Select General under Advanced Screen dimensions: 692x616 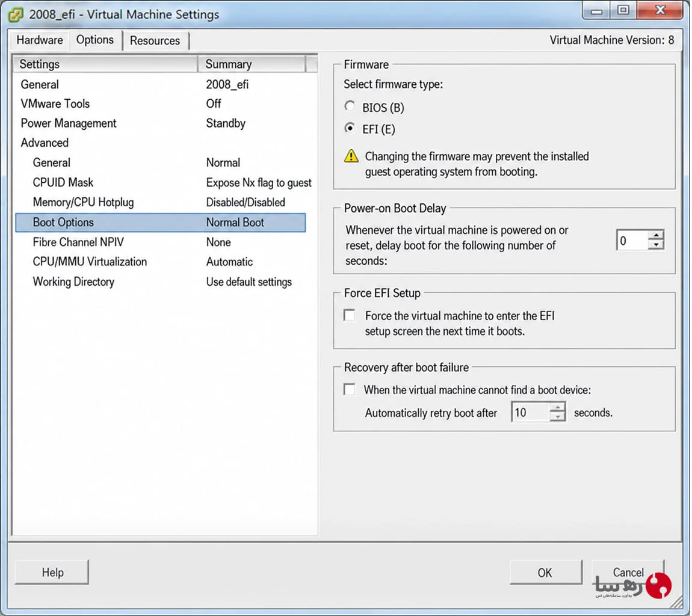tap(160, 162)
